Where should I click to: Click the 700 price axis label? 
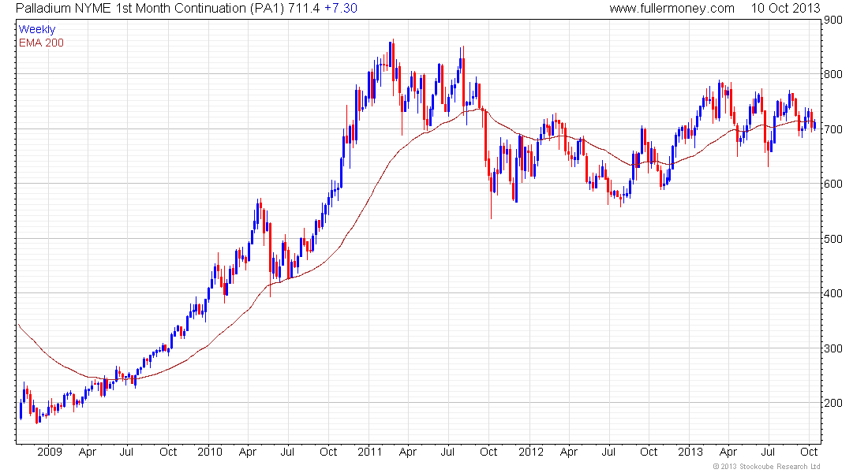pyautogui.click(x=832, y=129)
